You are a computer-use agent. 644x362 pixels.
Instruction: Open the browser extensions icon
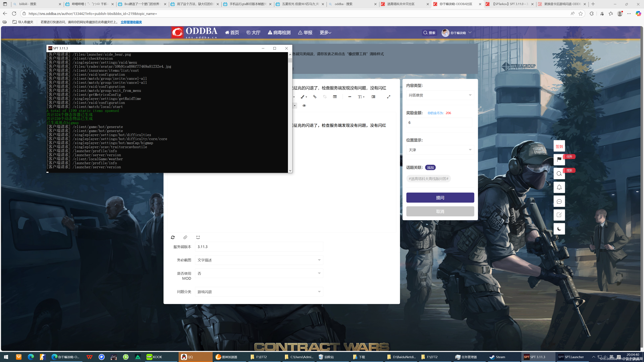[592, 13]
